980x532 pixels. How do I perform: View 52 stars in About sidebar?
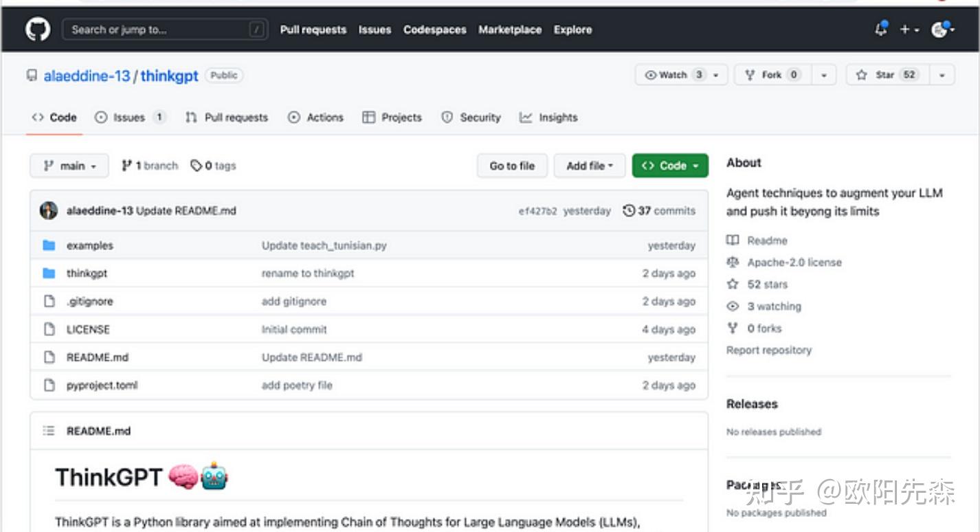click(768, 285)
